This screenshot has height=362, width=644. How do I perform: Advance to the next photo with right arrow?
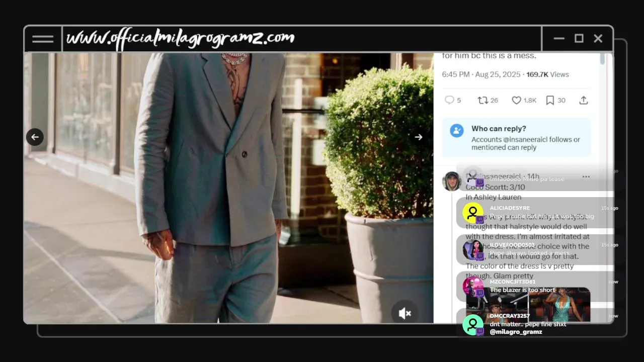coord(418,137)
